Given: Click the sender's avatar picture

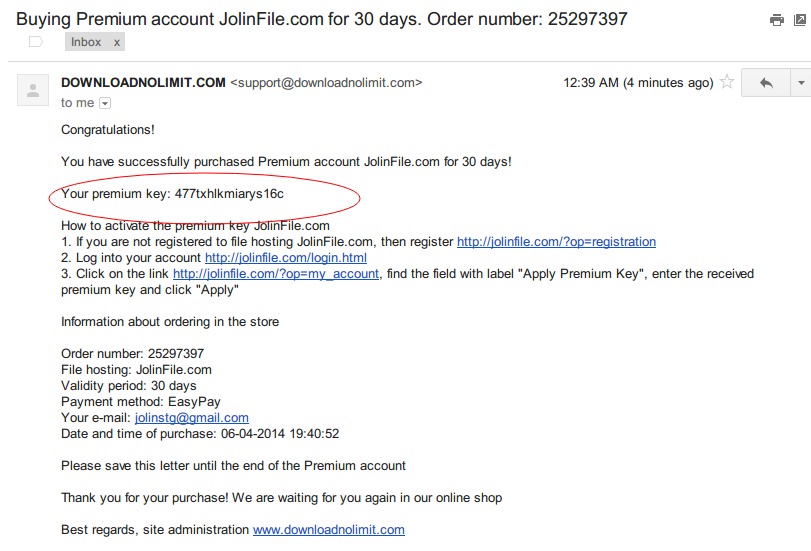Looking at the screenshot, I should tap(33, 90).
